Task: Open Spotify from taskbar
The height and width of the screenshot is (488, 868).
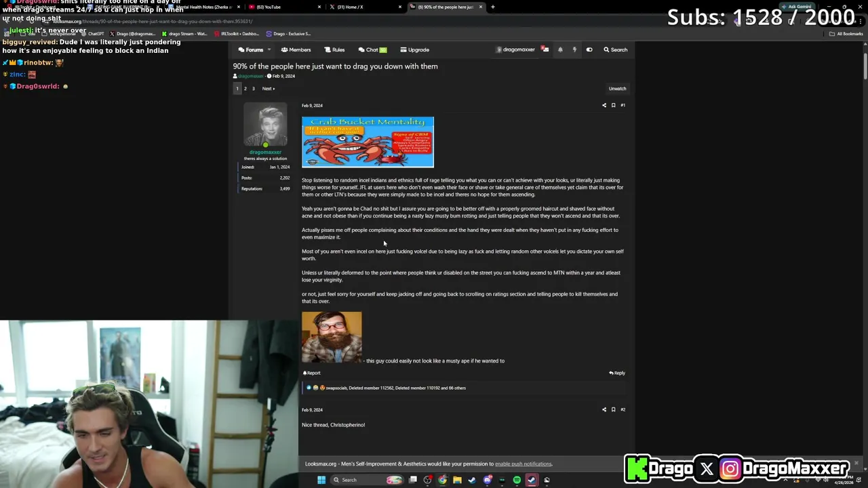Action: [517, 480]
